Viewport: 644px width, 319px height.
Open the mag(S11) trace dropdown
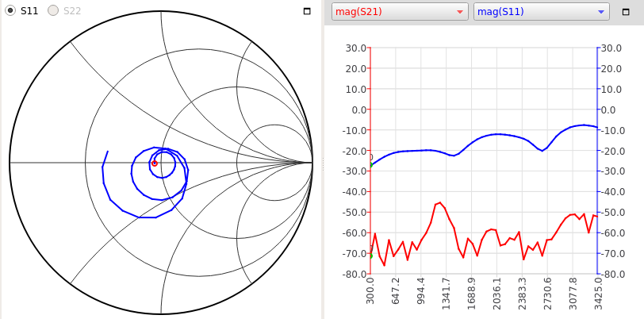542,12
